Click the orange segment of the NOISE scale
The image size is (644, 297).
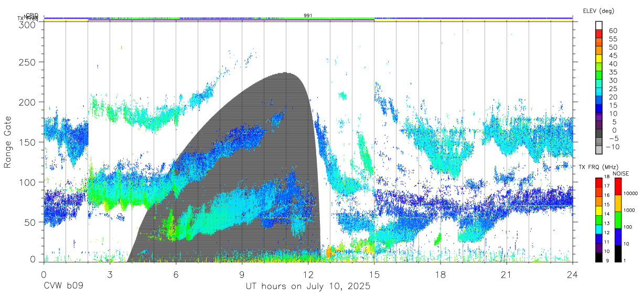[x=618, y=203]
